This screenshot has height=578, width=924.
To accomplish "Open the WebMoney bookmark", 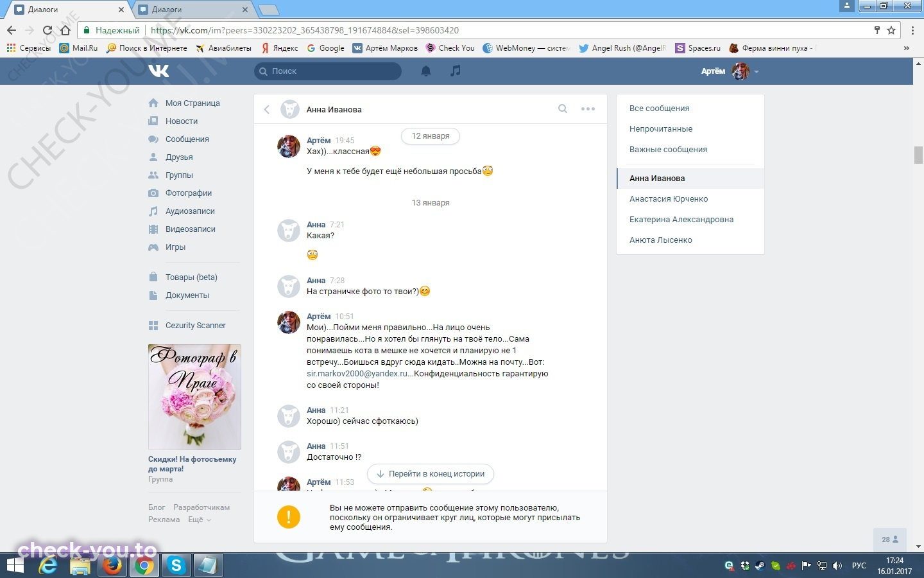I will (526, 48).
